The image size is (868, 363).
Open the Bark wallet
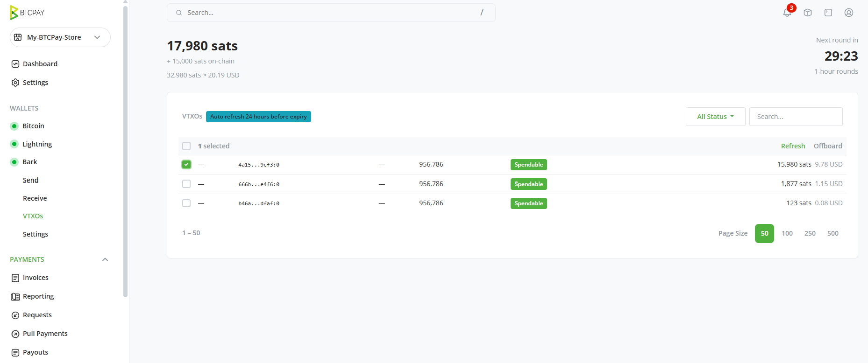pos(29,162)
